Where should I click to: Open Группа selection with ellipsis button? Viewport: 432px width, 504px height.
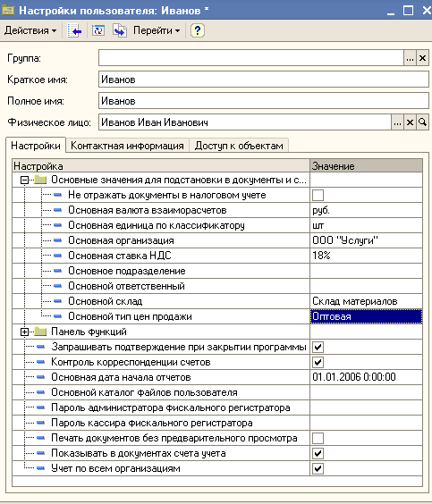(410, 58)
